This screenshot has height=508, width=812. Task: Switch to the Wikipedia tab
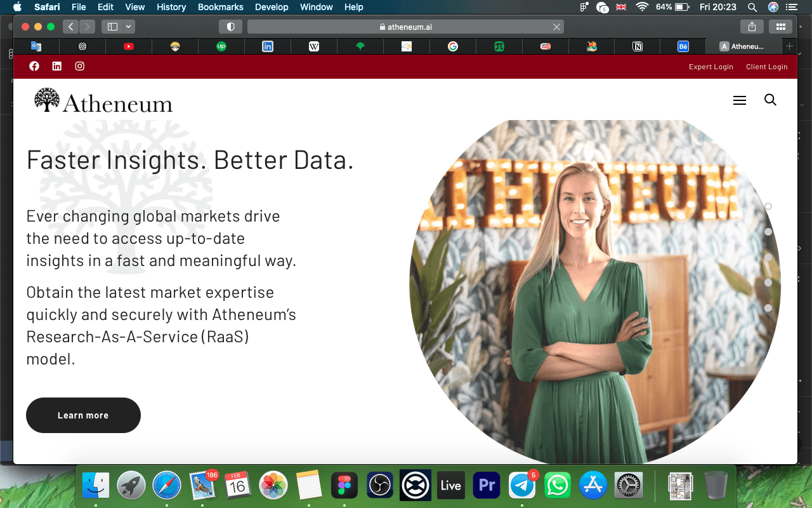click(314, 46)
